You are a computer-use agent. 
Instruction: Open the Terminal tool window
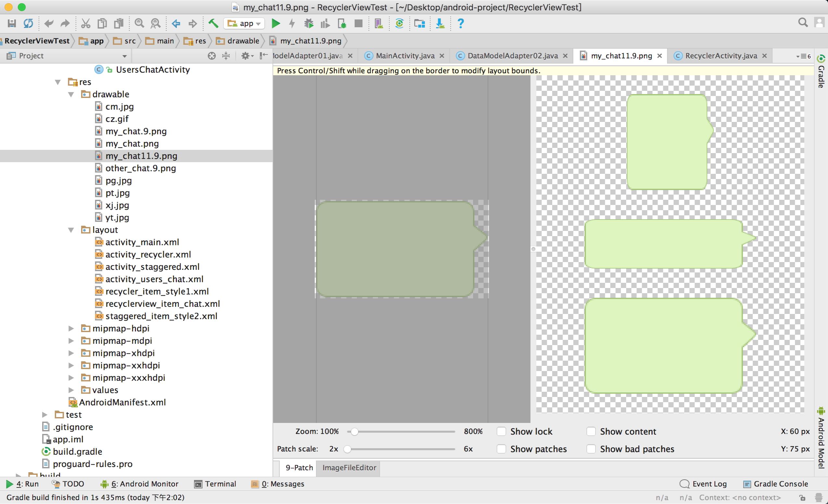(215, 484)
